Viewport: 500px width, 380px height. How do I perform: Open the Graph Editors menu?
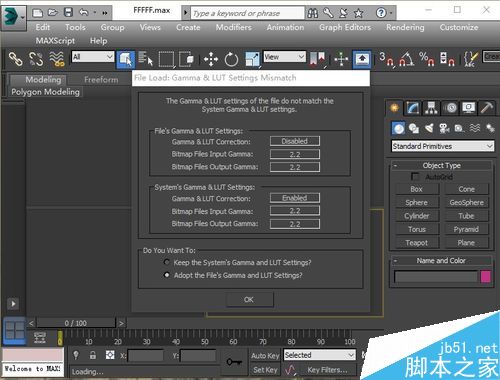click(x=345, y=27)
